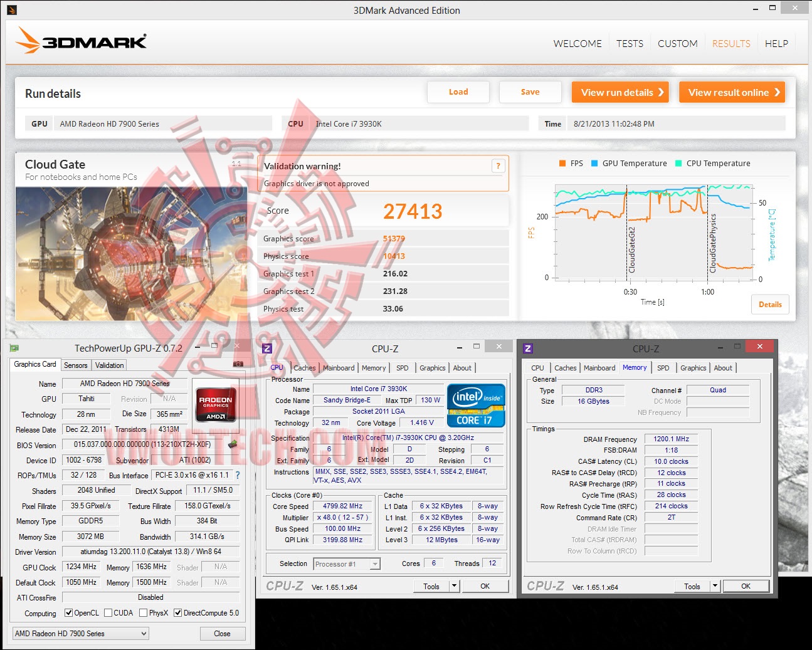The image size is (812, 650).
Task: Click the blue GPU Temperature legend swatch
Action: [594, 164]
